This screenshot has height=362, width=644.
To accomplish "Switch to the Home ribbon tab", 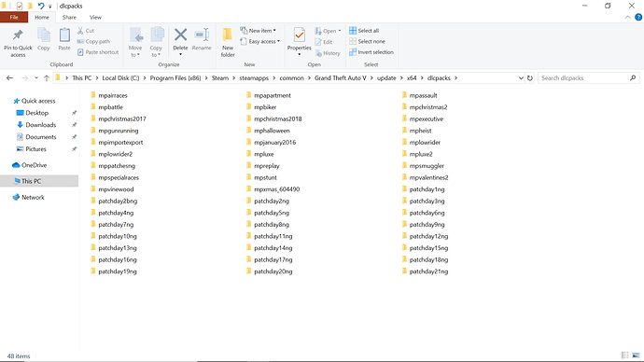I will [42, 17].
